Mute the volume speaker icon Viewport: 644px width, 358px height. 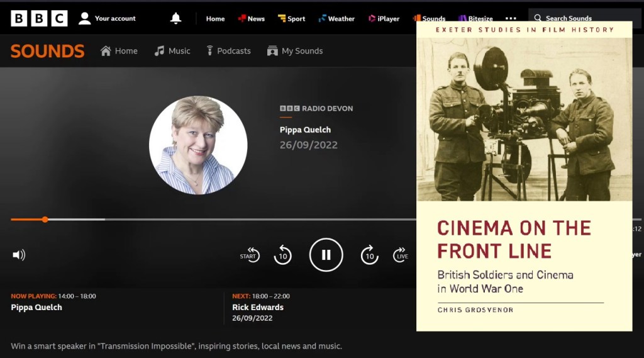(19, 255)
